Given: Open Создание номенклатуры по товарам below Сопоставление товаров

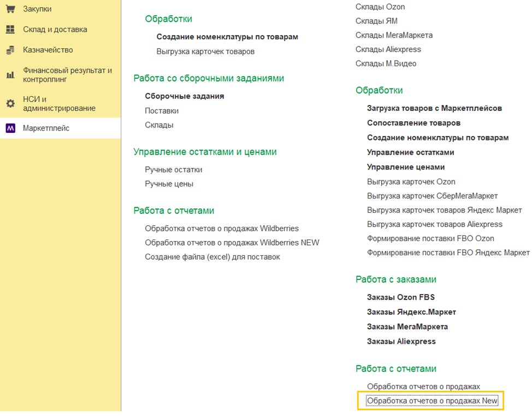Looking at the screenshot, I should click(x=438, y=138).
